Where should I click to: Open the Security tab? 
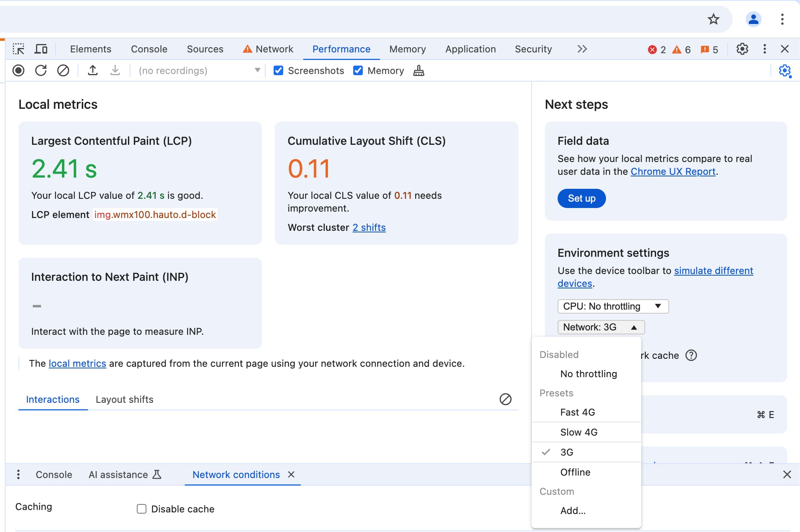[x=533, y=49]
